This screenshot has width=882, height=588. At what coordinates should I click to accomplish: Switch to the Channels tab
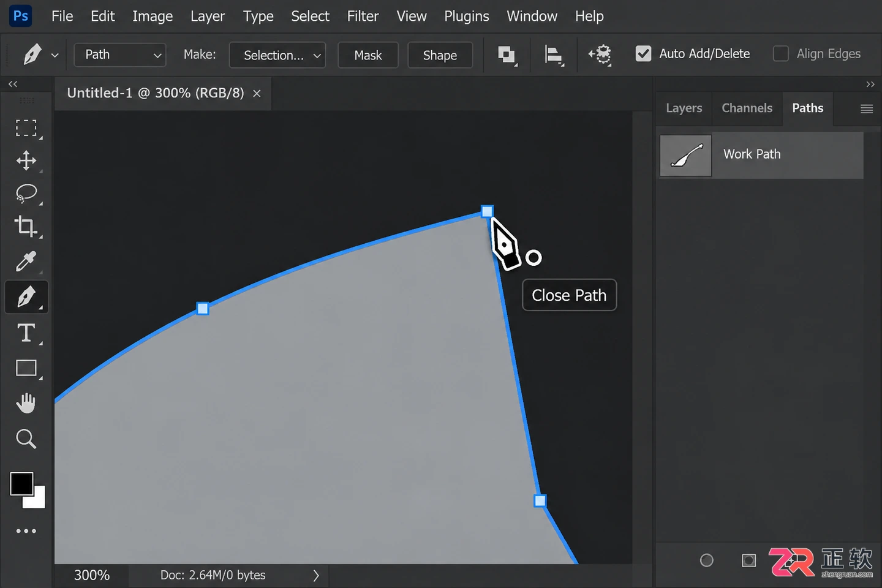tap(747, 108)
